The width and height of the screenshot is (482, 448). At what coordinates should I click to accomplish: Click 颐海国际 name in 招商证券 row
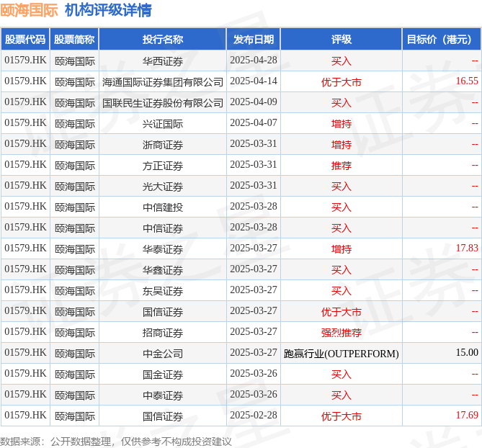click(75, 333)
